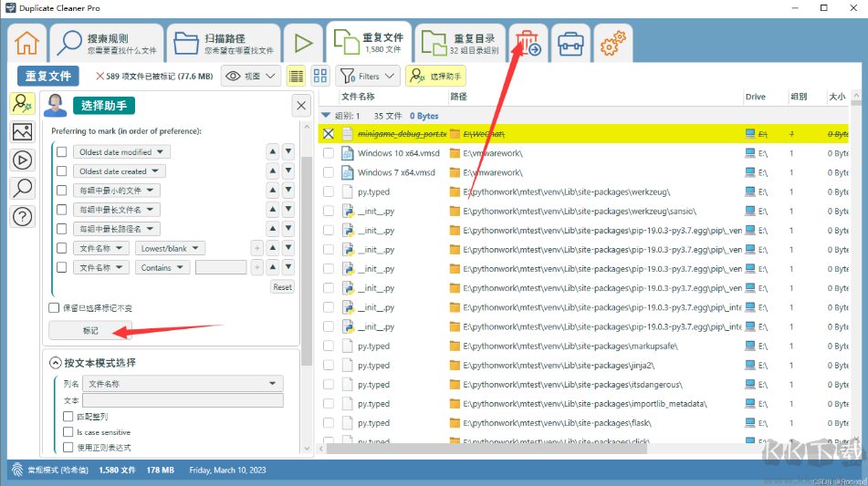Open the Lowest/blank dropdown

click(170, 248)
